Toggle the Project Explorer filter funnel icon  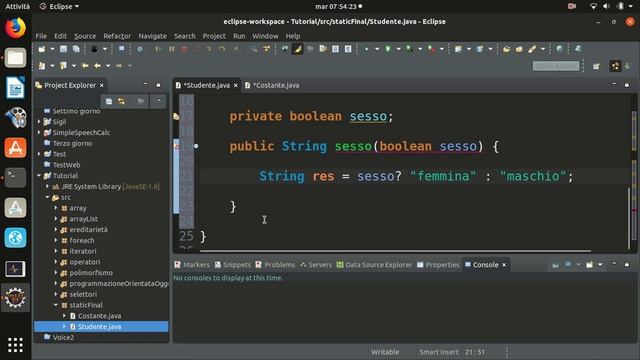(140, 101)
